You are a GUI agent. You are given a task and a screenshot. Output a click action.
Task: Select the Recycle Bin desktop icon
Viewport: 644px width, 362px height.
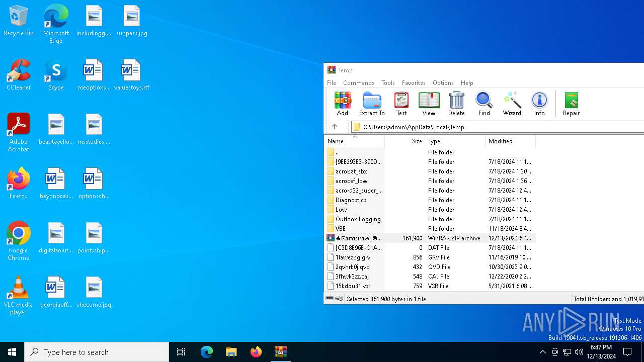19,21
